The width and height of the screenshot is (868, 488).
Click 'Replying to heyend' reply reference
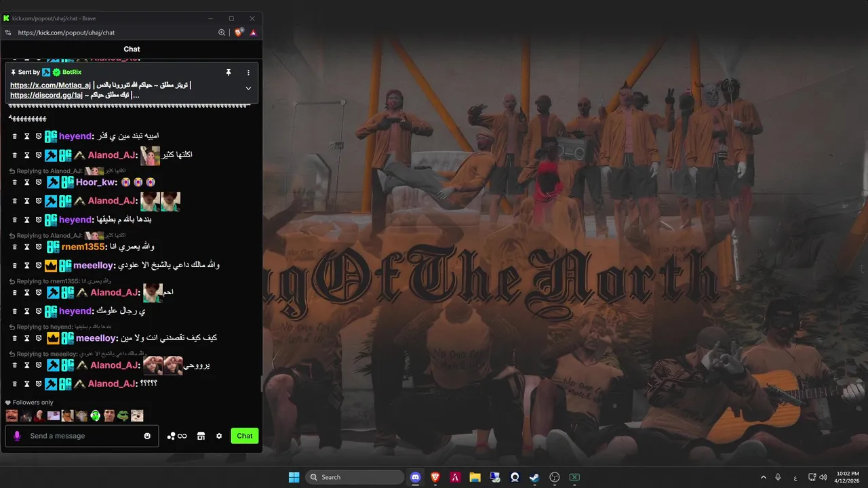[x=60, y=327]
